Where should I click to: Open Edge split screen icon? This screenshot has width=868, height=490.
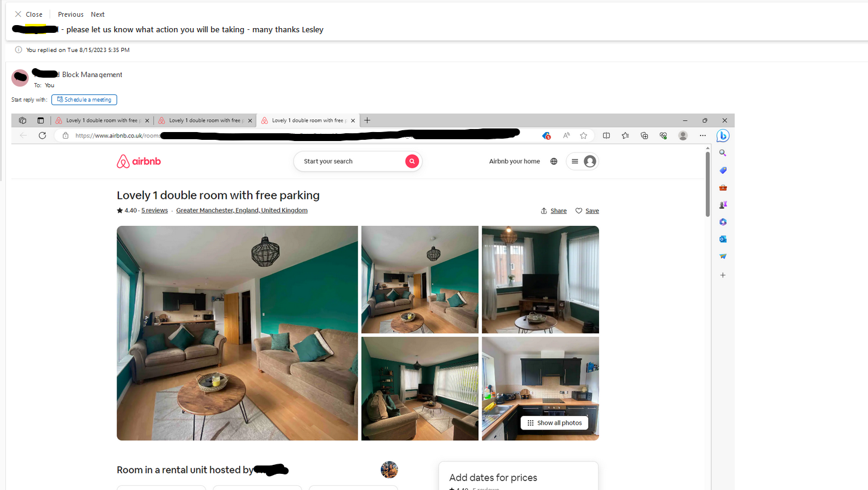pos(606,136)
